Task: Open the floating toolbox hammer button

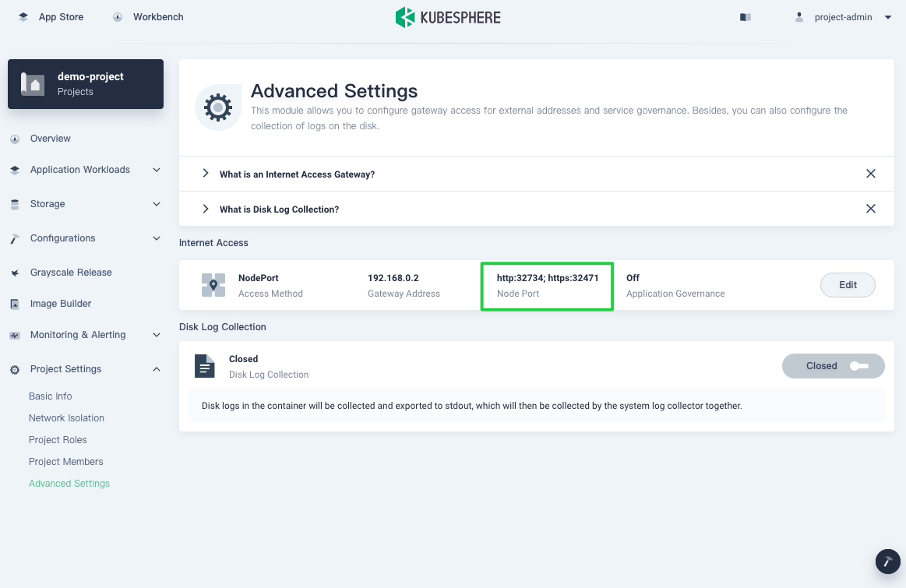Action: 887,562
